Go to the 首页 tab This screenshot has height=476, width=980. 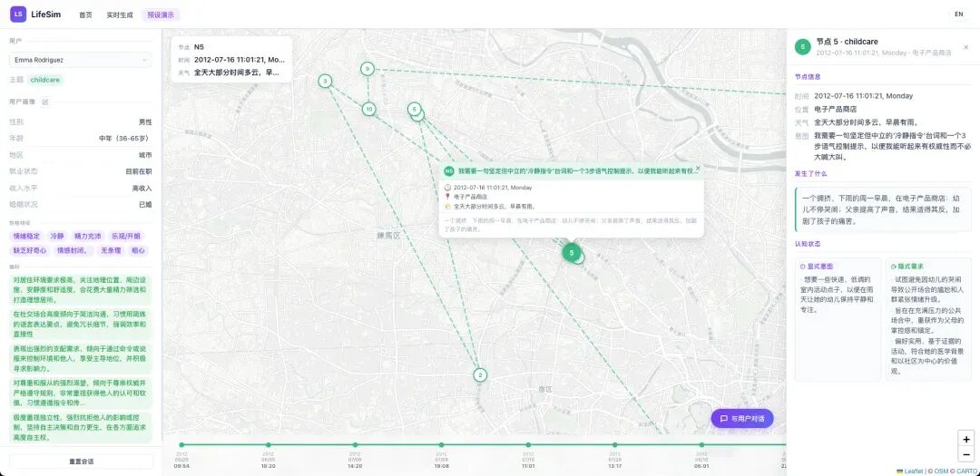pyautogui.click(x=85, y=15)
